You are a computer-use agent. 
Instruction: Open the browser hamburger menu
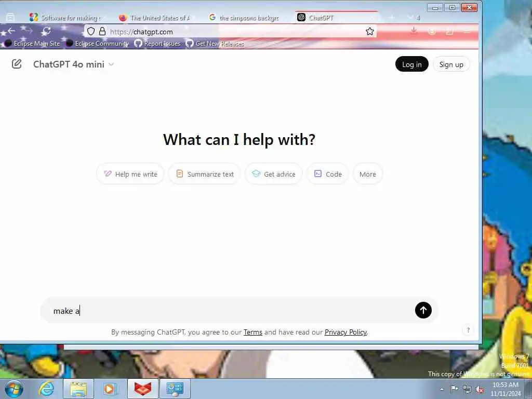467,32
